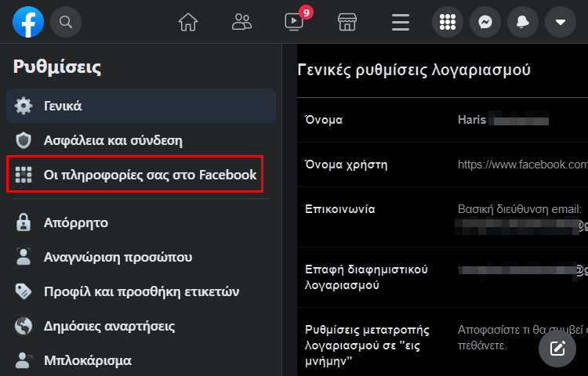Image resolution: width=588 pixels, height=376 pixels.
Task: Open the Facebook search button
Action: pos(66,22)
